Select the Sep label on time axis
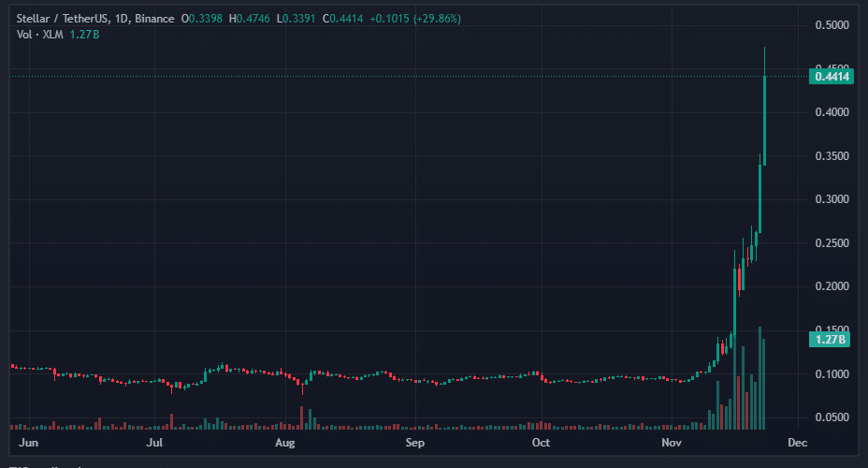868x468 pixels. tap(415, 441)
